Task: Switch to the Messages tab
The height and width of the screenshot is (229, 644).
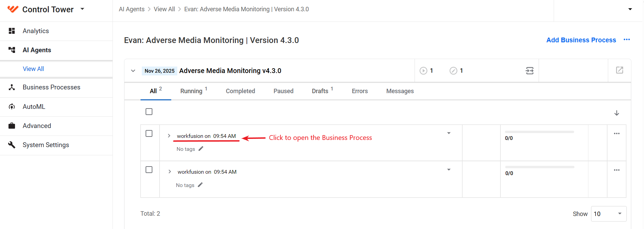Action: 400,91
